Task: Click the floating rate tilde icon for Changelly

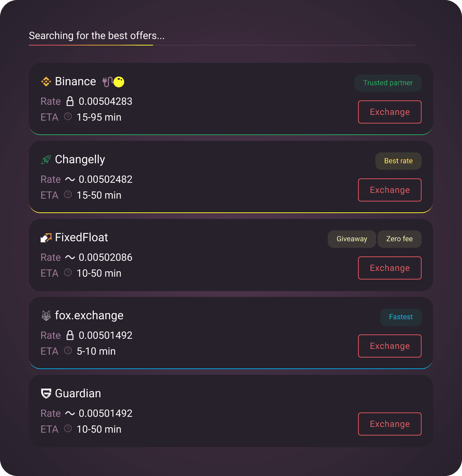Action: point(70,179)
